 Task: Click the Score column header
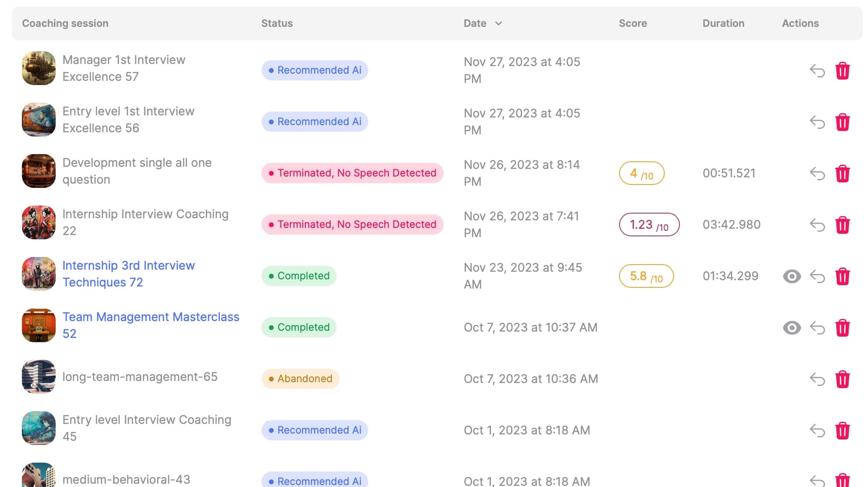point(632,23)
